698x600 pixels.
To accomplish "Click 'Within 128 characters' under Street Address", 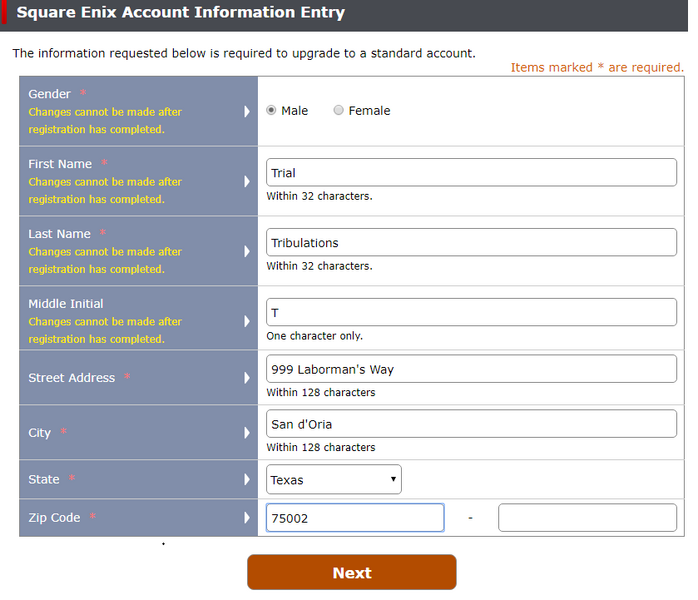I will coord(321,392).
